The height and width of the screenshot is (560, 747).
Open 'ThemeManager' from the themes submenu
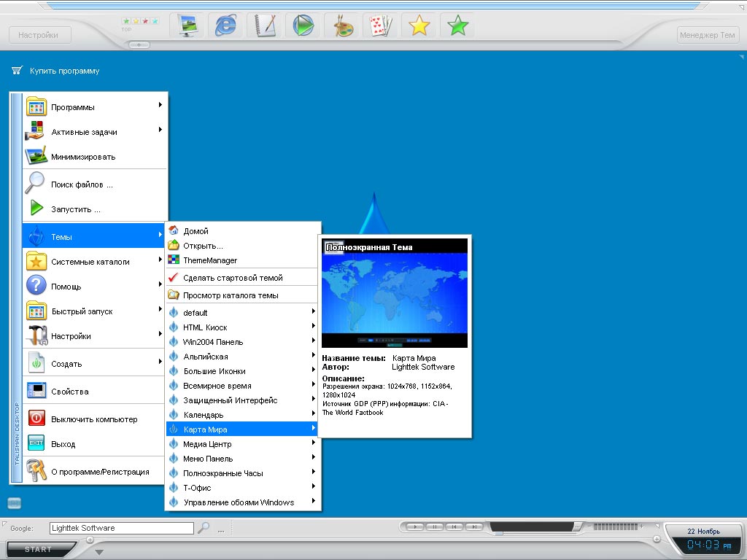tap(210, 260)
